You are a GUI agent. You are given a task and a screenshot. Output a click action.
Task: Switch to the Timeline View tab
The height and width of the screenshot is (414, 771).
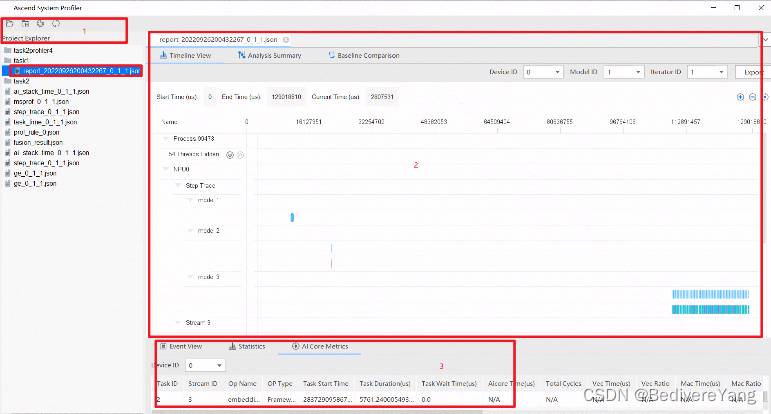click(185, 56)
